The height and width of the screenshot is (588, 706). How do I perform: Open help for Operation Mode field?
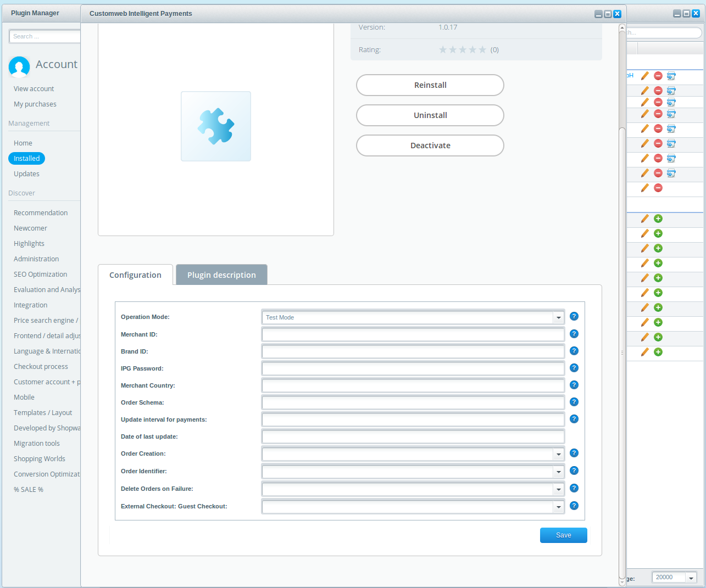click(574, 316)
